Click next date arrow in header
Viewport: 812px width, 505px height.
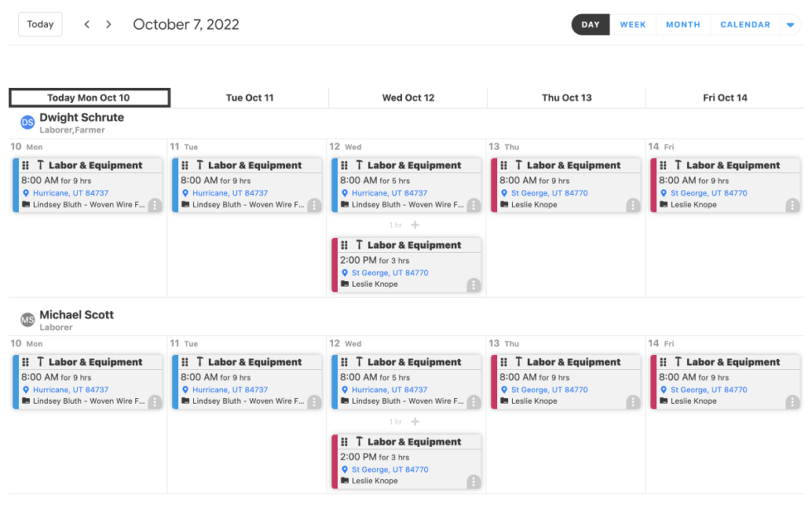coord(109,25)
